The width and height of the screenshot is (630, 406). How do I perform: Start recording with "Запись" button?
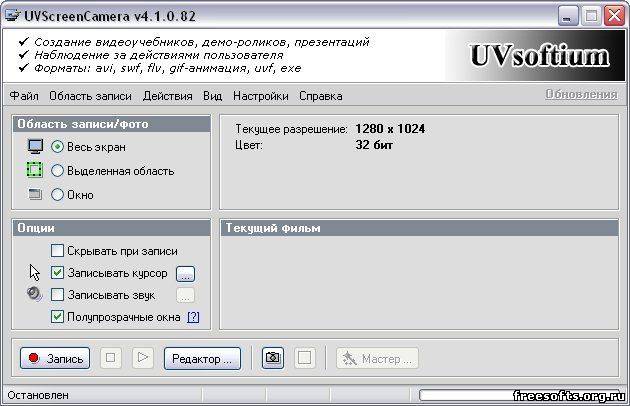click(55, 358)
